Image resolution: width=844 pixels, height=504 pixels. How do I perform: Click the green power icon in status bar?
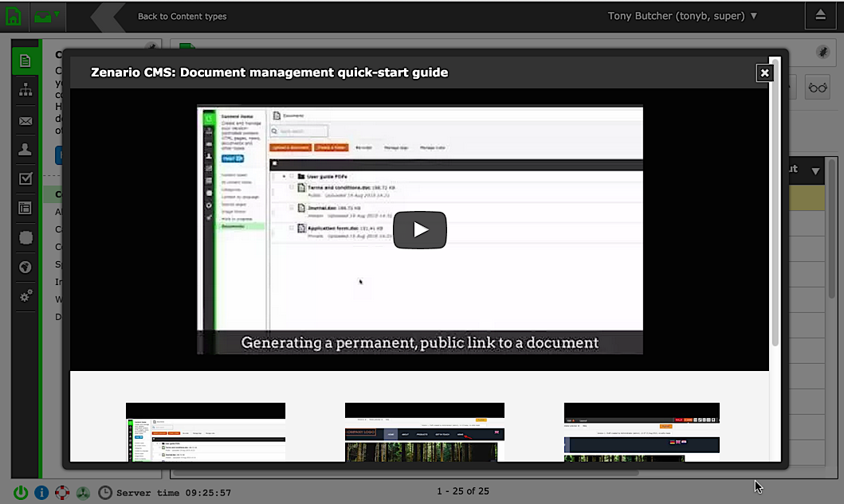(21, 492)
